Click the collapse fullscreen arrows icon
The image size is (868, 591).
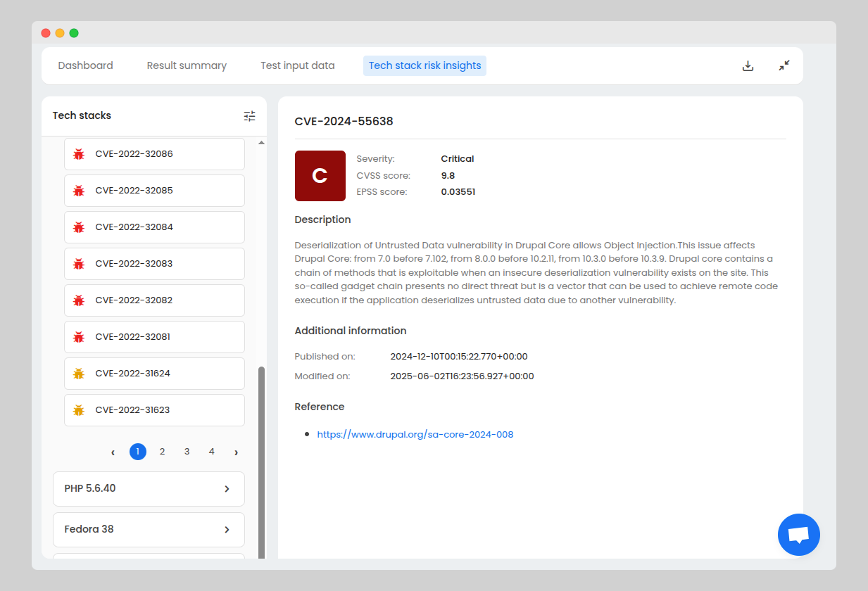784,65
